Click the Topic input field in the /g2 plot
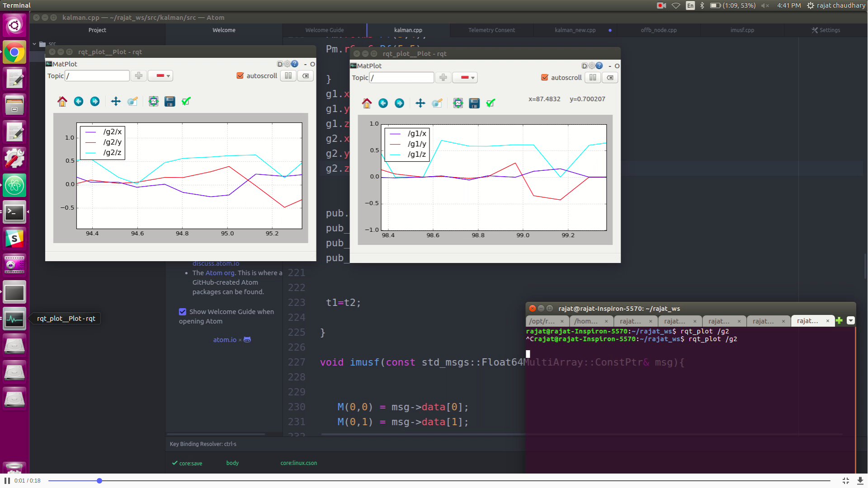 97,76
